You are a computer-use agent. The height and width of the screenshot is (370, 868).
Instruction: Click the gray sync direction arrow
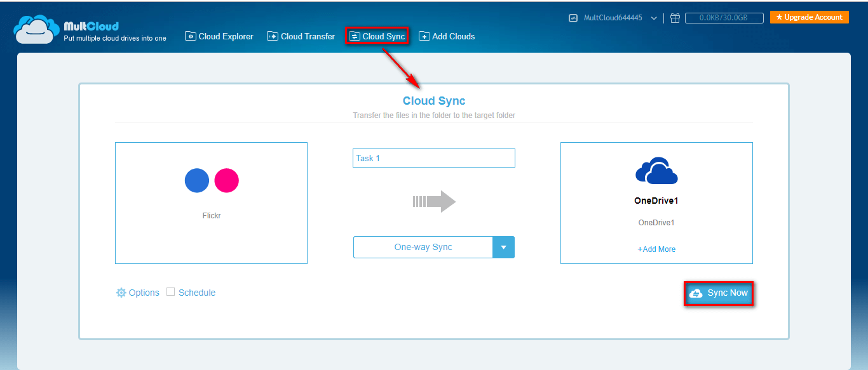coord(434,201)
